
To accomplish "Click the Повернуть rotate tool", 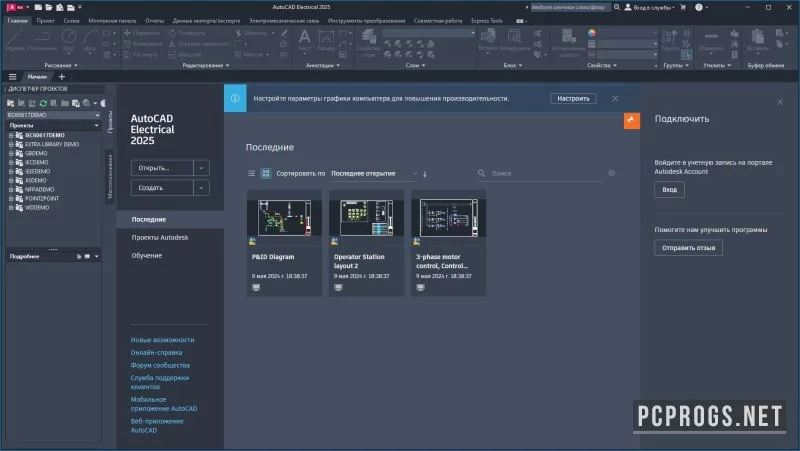I will pos(187,33).
